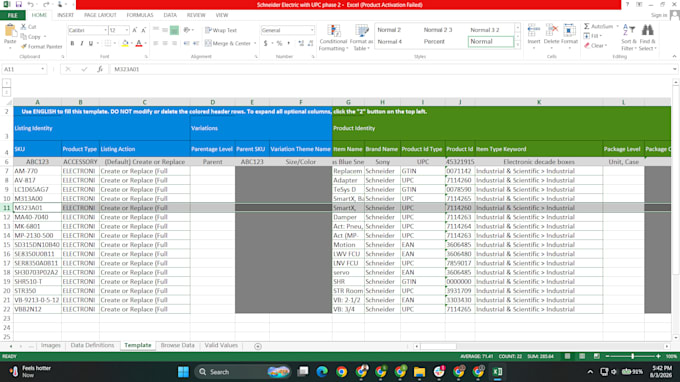Switch to the PAGE LAYOUT ribbon tab

tap(100, 15)
